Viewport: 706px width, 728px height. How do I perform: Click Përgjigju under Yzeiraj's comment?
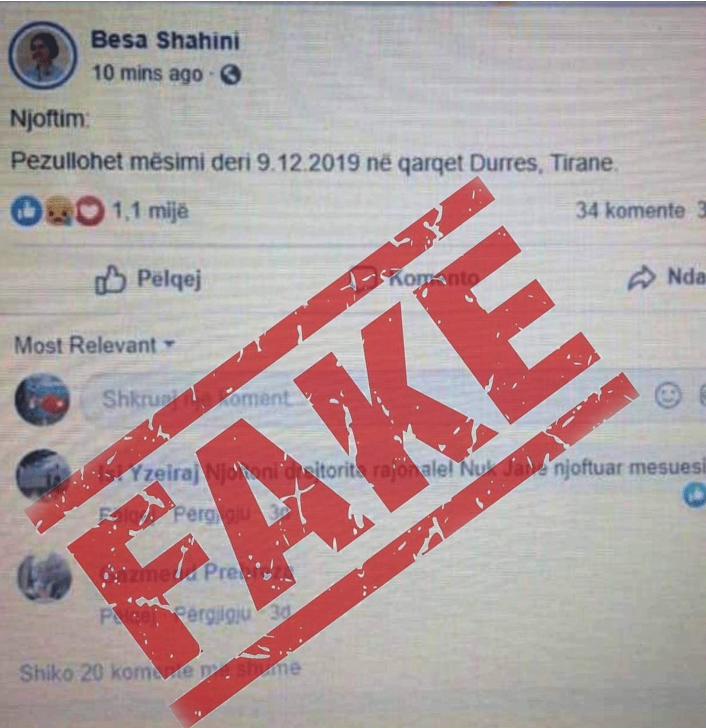(x=212, y=514)
